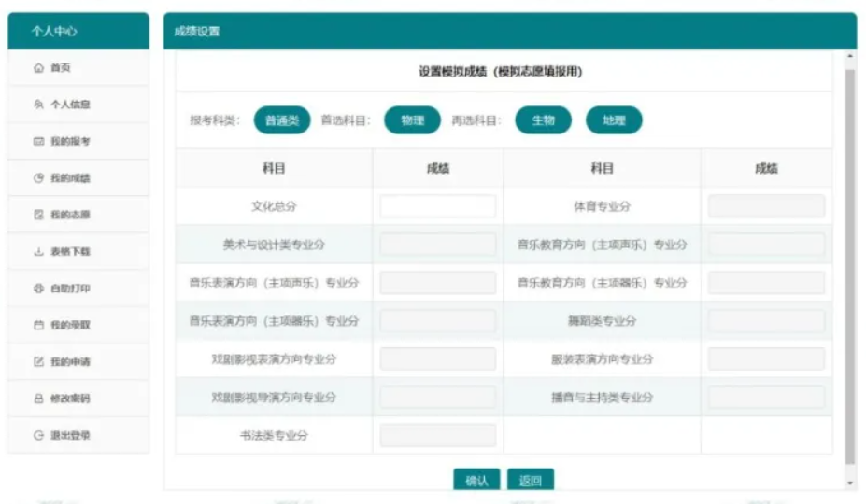
Task: Open the 首页 menu item
Action: [78, 68]
